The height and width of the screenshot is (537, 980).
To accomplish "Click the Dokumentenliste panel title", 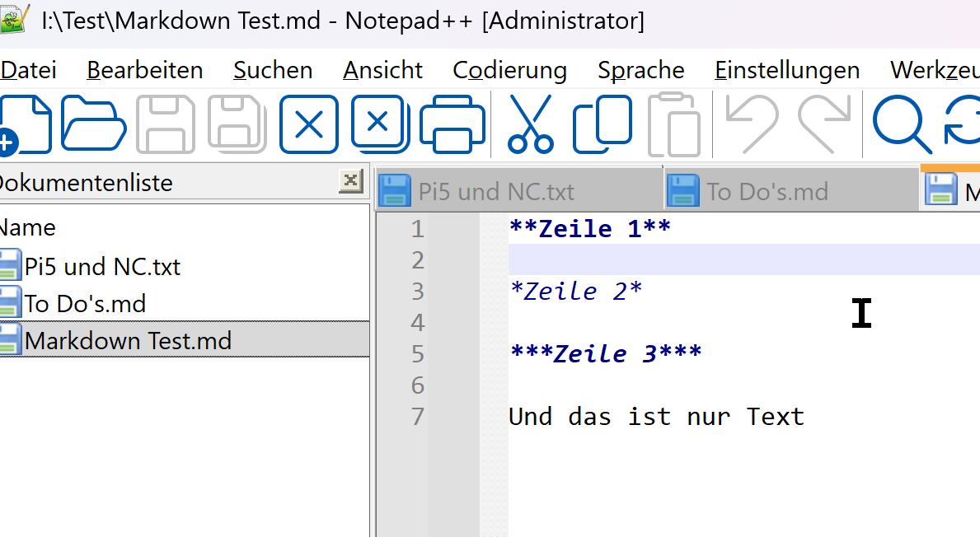I will click(x=86, y=183).
